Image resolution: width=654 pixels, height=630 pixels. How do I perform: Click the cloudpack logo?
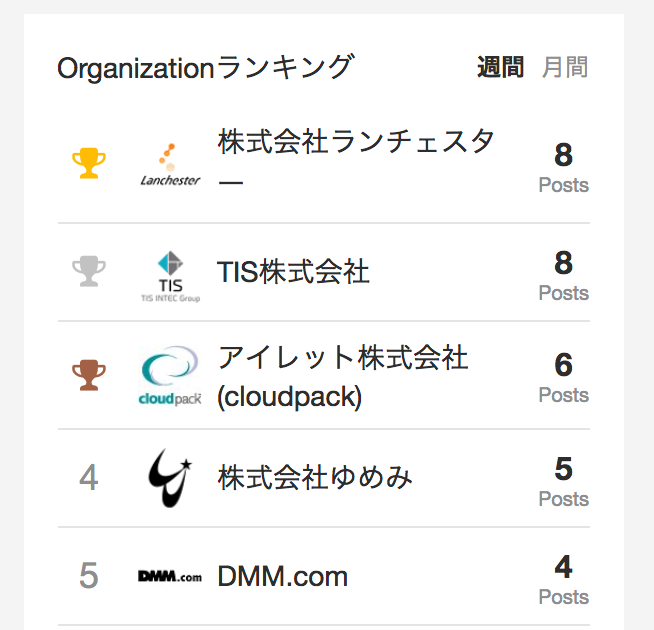169,376
